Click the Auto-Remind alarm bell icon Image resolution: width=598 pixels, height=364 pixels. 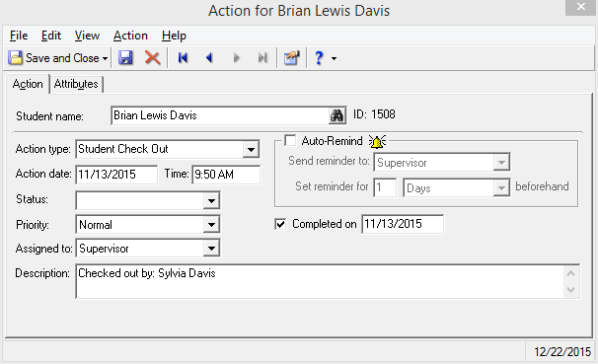[377, 141]
